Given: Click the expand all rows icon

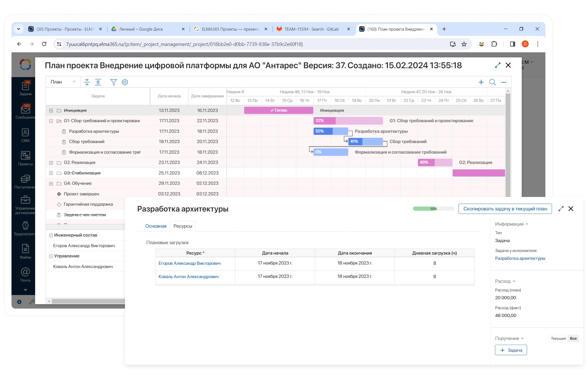Looking at the screenshot, I should (98, 82).
